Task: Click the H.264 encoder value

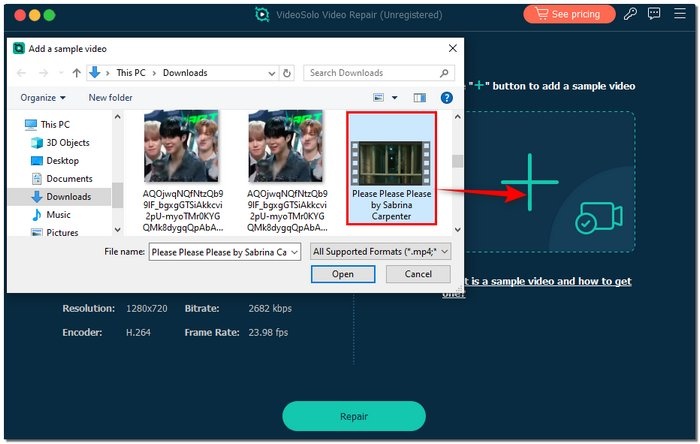Action: pyautogui.click(x=138, y=332)
